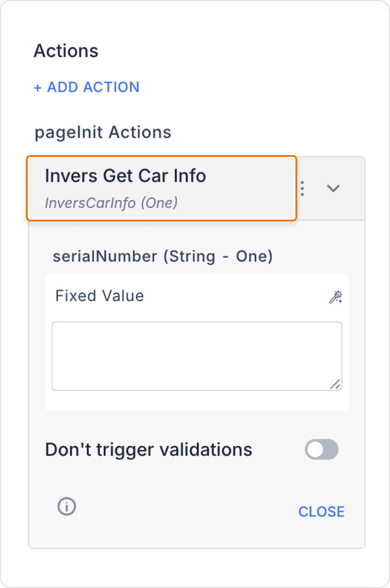Click the info circle icon near CLOSE

click(x=67, y=506)
